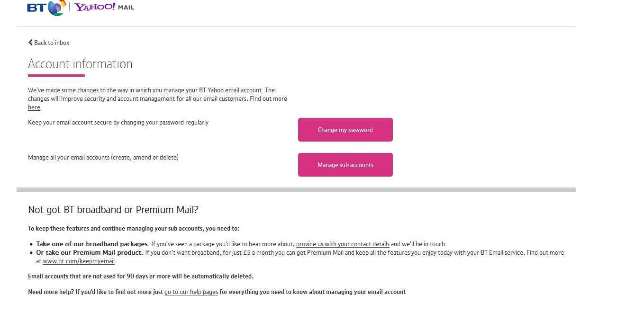Follow 'provide us with your contact details' link

point(343,244)
